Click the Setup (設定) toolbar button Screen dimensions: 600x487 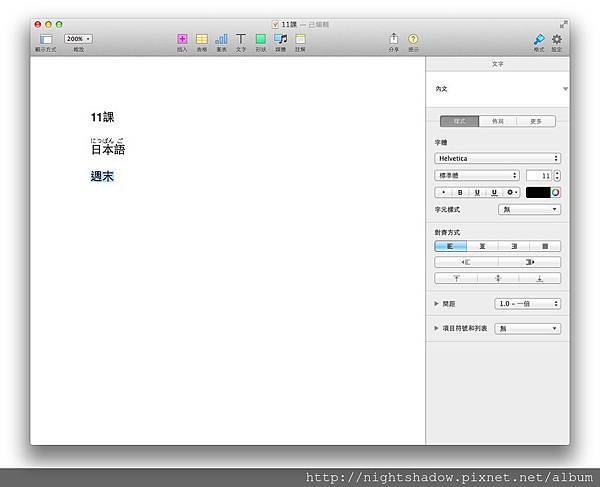pos(557,39)
